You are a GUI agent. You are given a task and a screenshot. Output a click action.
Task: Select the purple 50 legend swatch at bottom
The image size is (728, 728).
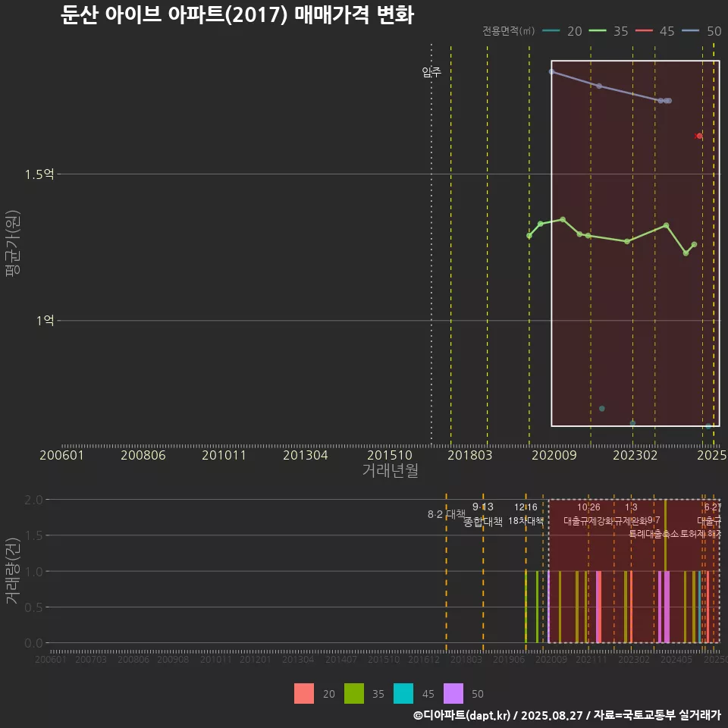point(453,693)
